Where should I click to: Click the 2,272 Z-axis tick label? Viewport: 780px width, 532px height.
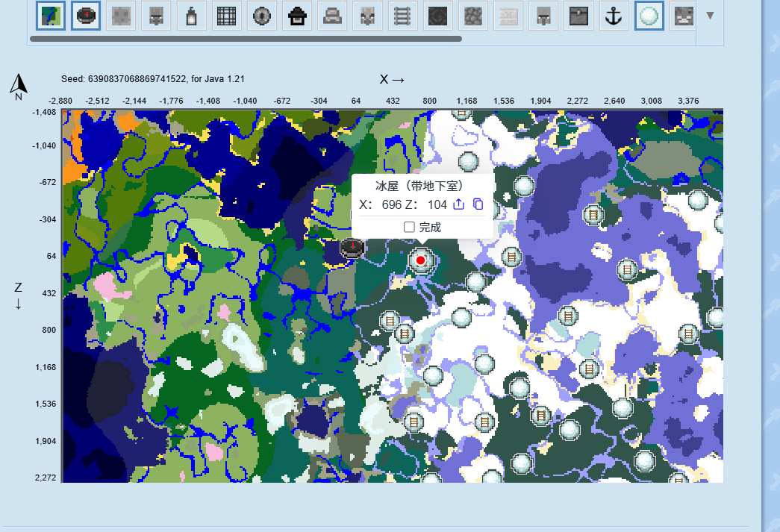46,478
